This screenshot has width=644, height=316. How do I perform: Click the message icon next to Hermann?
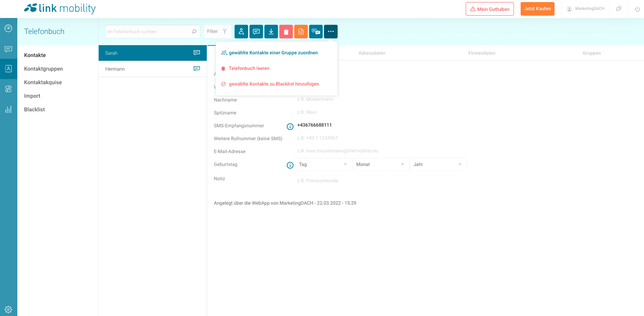197,69
